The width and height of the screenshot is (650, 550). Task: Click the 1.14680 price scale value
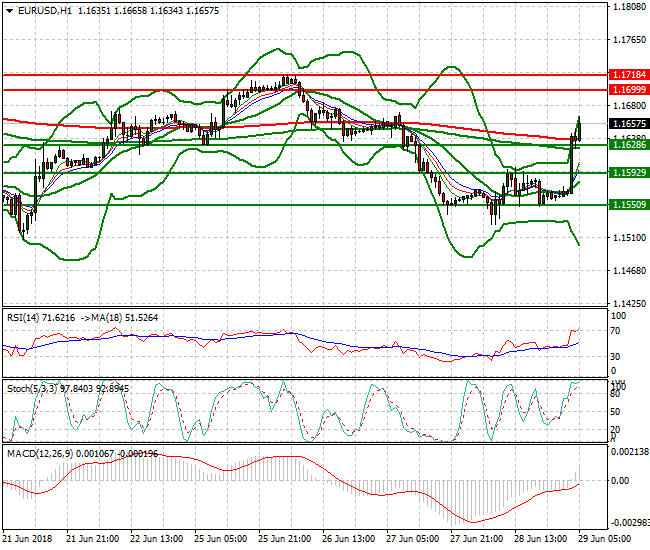629,271
